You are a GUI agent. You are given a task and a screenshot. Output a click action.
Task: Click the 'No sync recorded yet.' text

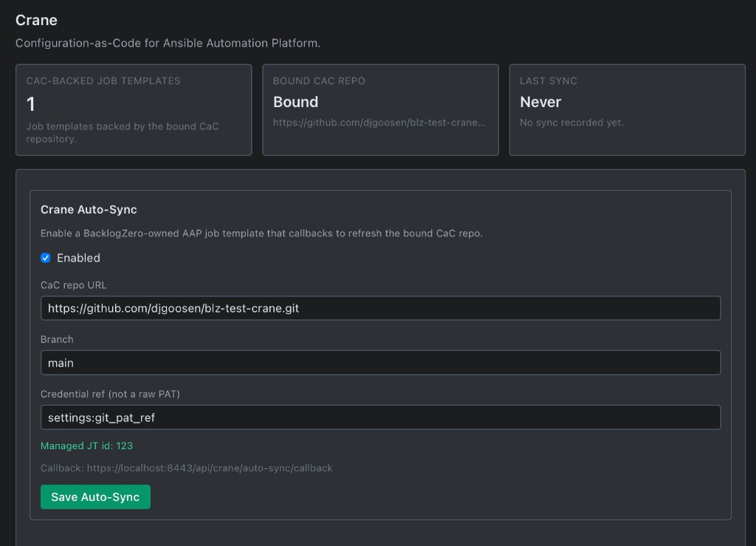[572, 123]
